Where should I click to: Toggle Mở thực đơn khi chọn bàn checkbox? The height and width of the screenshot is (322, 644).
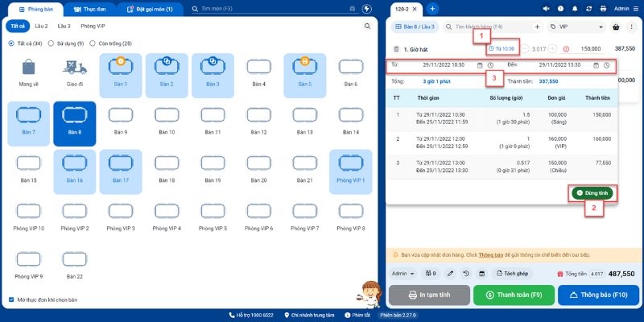(11, 299)
